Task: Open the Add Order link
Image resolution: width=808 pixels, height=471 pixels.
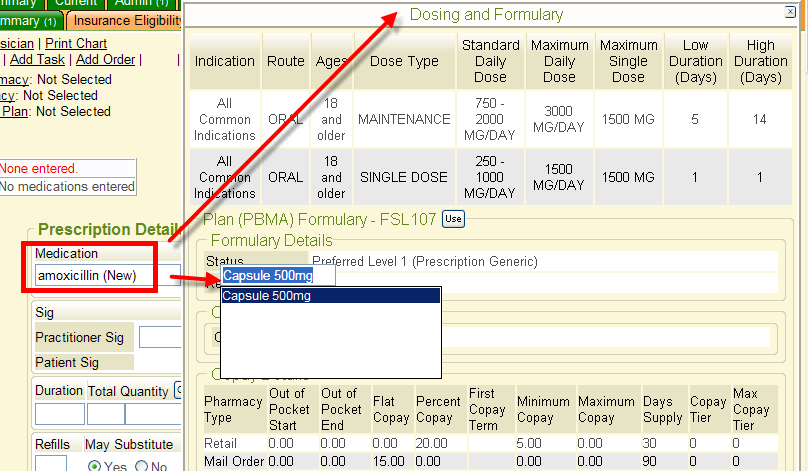Action: pos(106,60)
